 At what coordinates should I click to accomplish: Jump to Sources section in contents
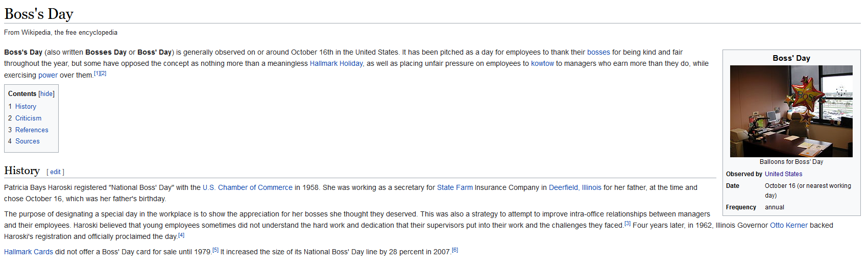(x=28, y=141)
